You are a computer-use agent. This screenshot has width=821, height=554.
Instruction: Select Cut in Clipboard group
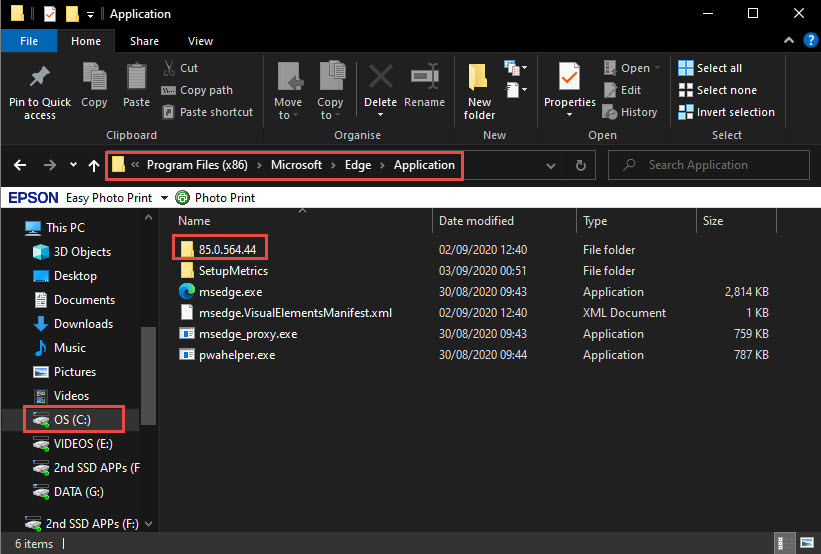coord(181,68)
